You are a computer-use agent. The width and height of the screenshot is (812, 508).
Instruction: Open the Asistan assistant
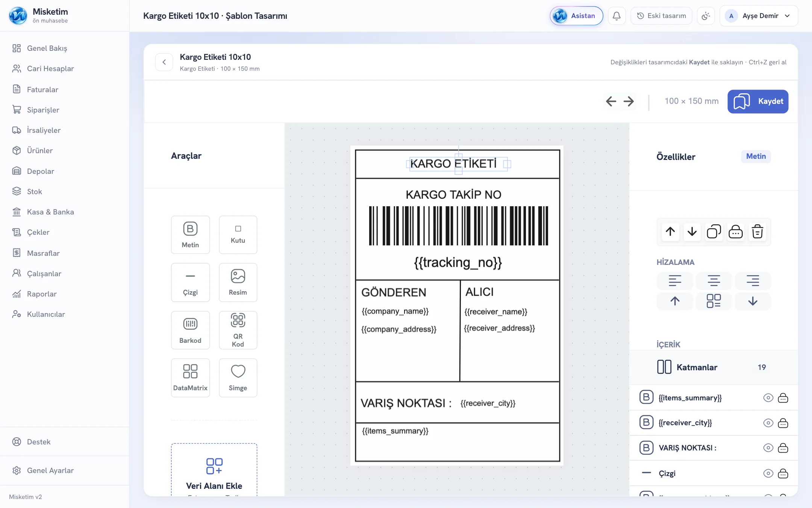pyautogui.click(x=576, y=16)
